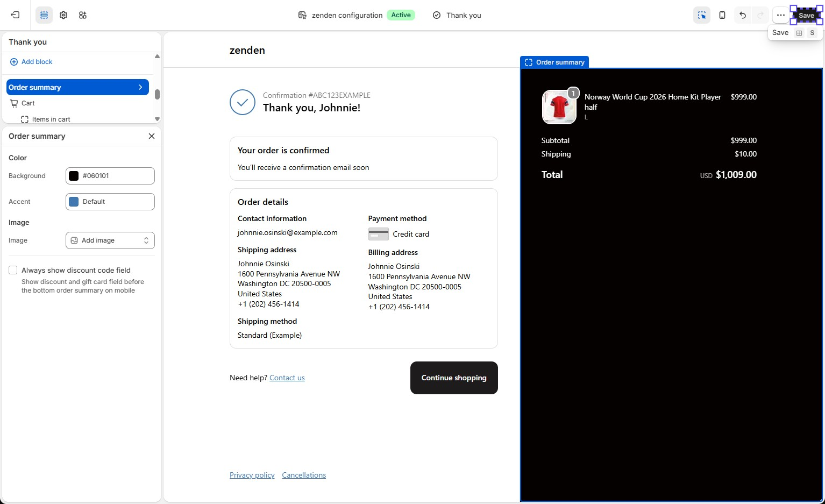This screenshot has width=825, height=504.
Task: Open the Add image dropdown
Action: coord(110,240)
